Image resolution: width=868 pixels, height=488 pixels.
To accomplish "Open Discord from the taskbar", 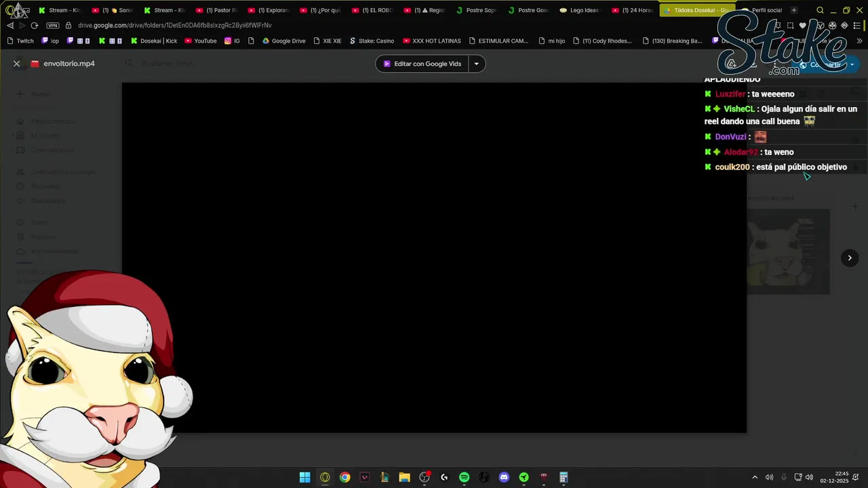I will pos(504,477).
